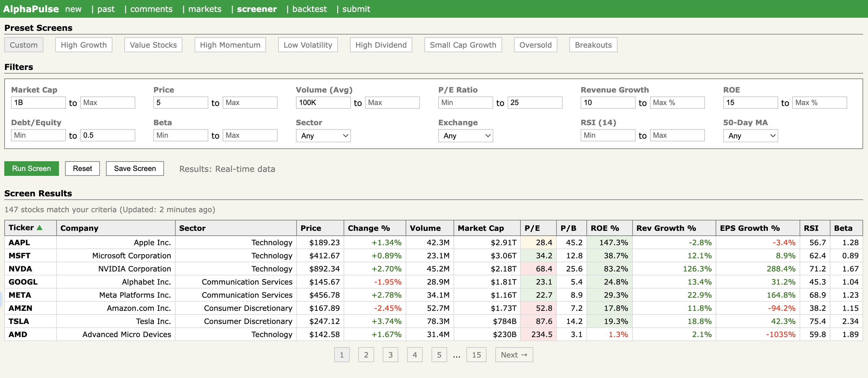Switch to the markets page

[x=205, y=9]
